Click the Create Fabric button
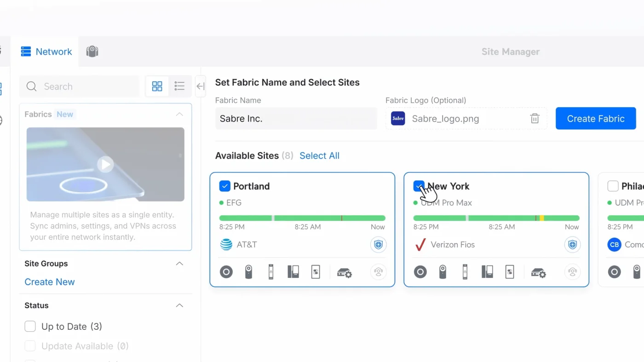This screenshot has height=362, width=644. coord(596,118)
